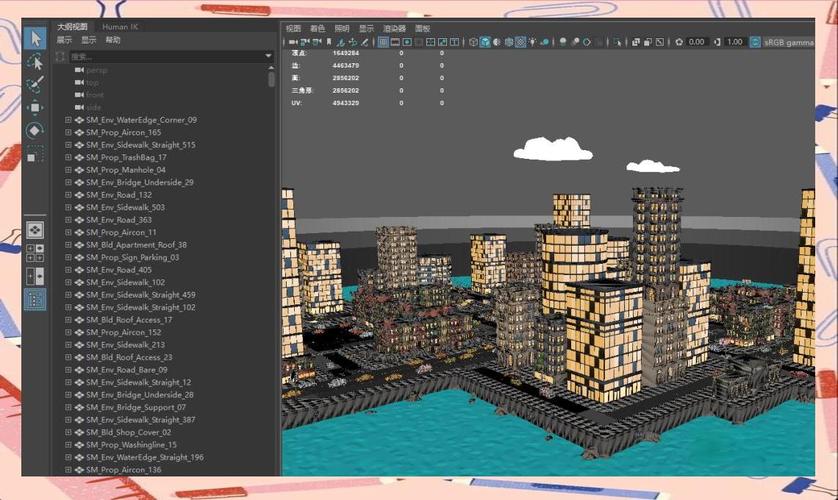Click the sRGB gamma color space selector
This screenshot has width=838, height=500.
pos(788,42)
